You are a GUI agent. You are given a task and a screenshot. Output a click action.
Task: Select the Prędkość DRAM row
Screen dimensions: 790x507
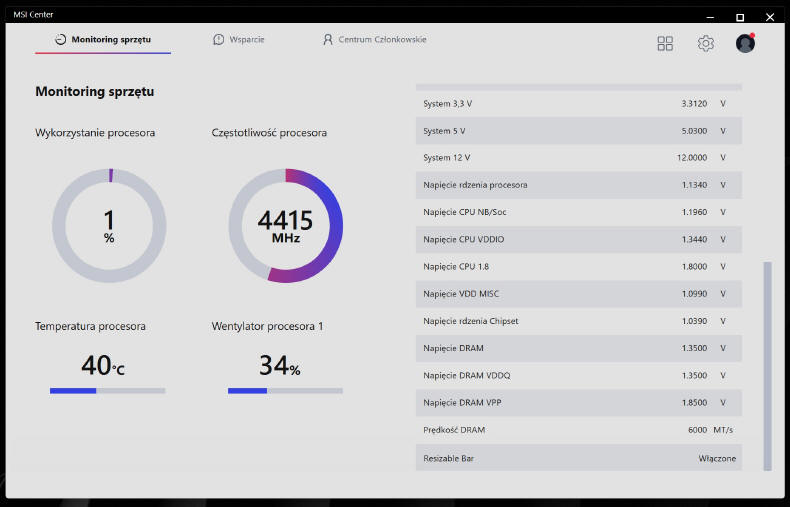tap(578, 430)
